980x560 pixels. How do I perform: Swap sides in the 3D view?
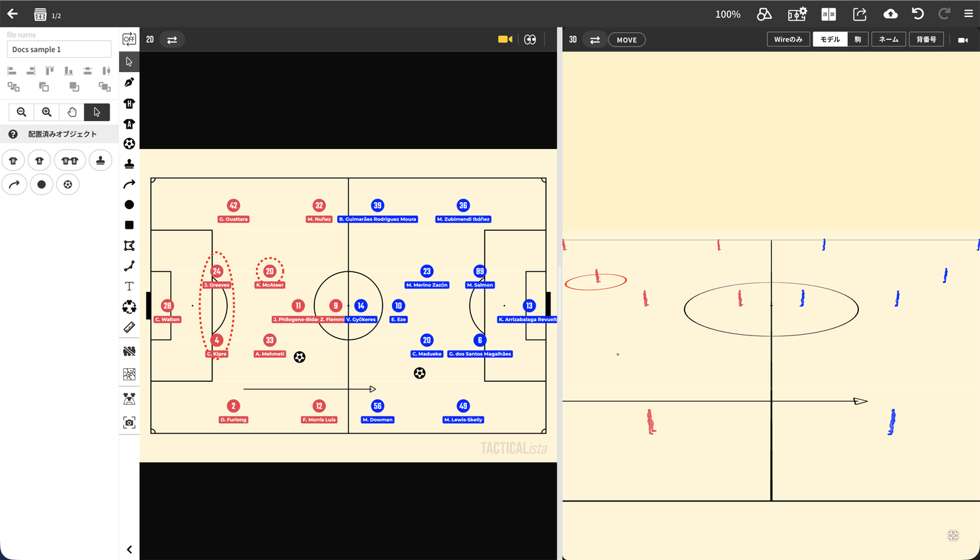click(x=595, y=39)
